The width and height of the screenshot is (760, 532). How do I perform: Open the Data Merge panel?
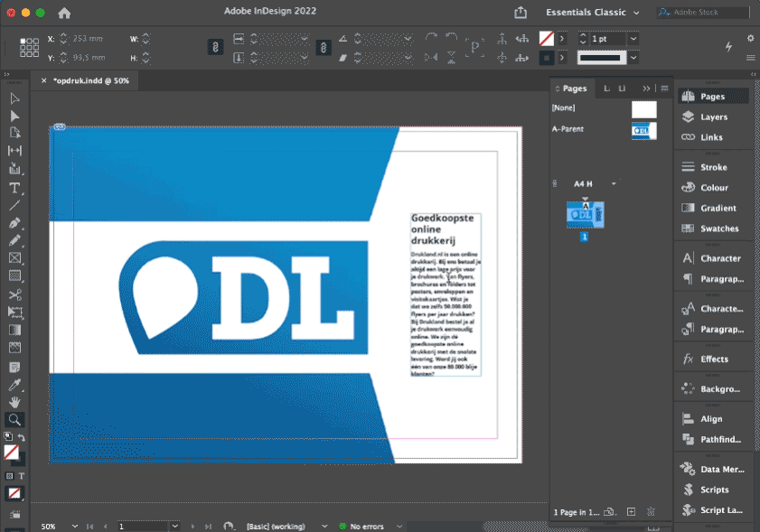tap(712, 470)
